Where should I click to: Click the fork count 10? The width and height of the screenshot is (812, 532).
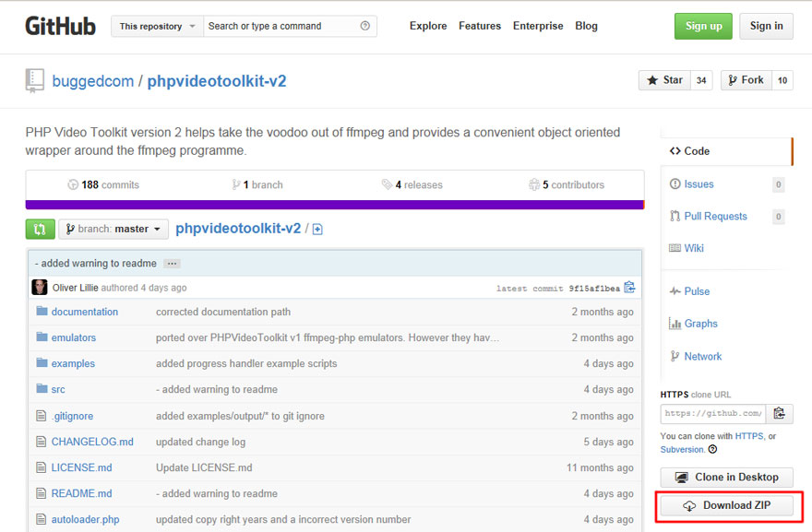(782, 80)
